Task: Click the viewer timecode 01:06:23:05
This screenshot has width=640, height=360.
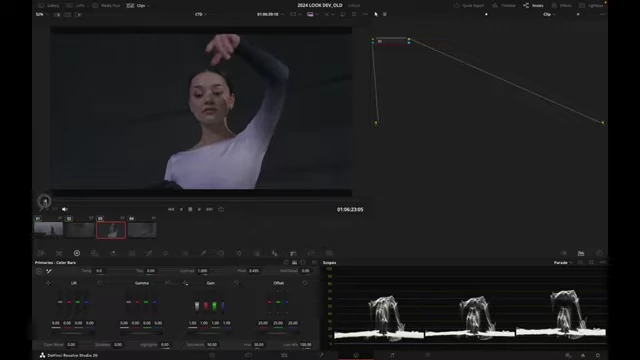Action: pyautogui.click(x=350, y=209)
